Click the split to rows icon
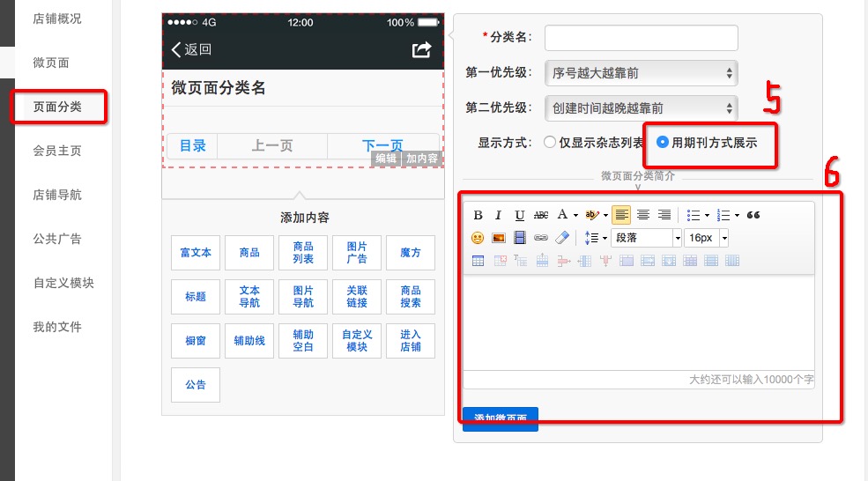Screen dimensions: 868x481 [x=711, y=261]
